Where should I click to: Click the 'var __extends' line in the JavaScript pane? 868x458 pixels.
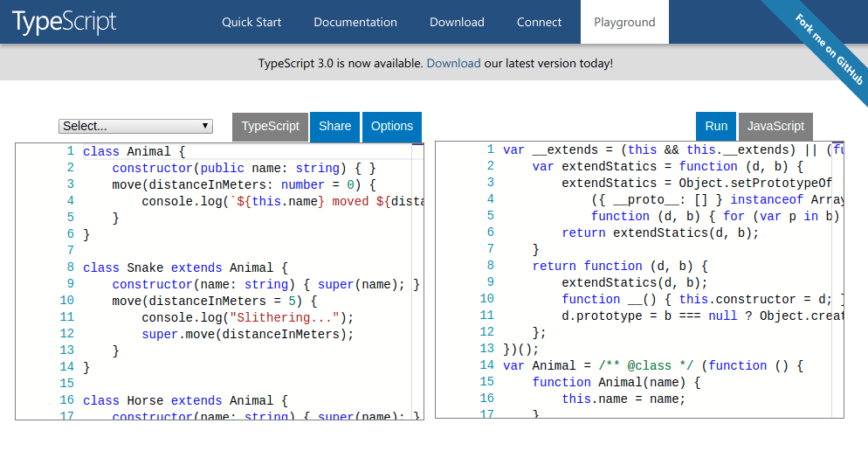(x=672, y=150)
